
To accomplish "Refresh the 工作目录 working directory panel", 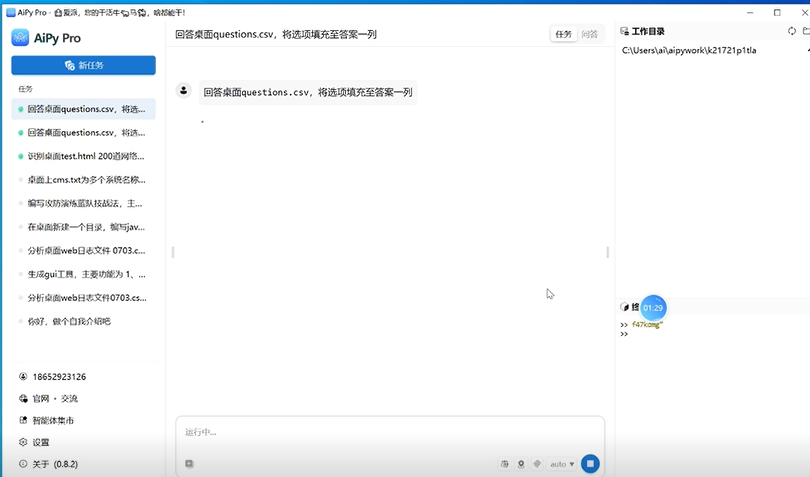I will click(792, 31).
